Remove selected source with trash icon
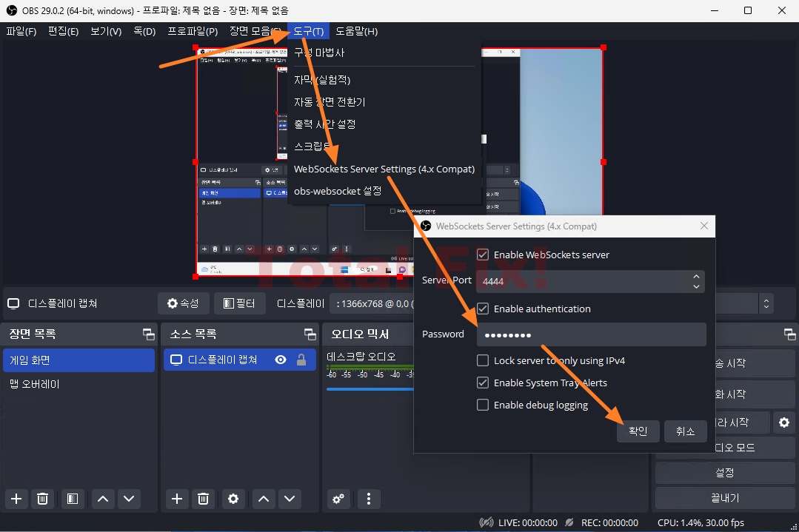This screenshot has width=799, height=532. [204, 499]
